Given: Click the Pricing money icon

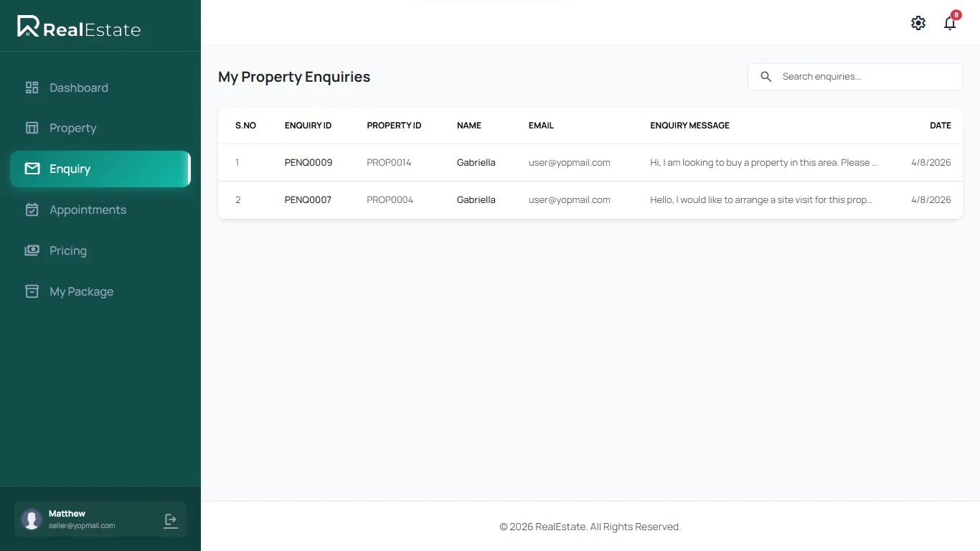Looking at the screenshot, I should 32,250.
